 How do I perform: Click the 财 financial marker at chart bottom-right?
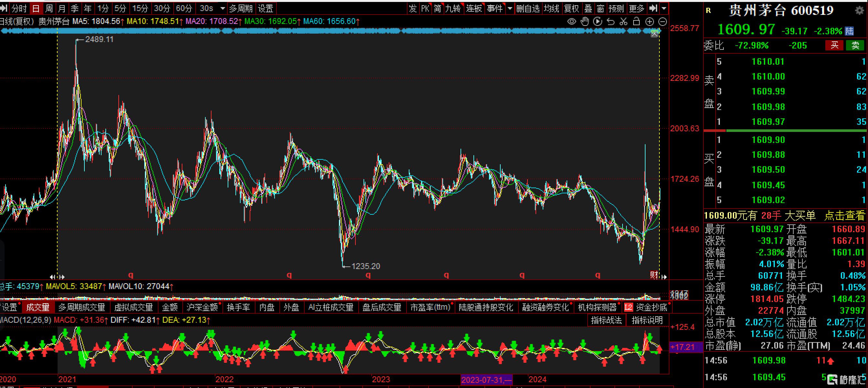[654, 275]
